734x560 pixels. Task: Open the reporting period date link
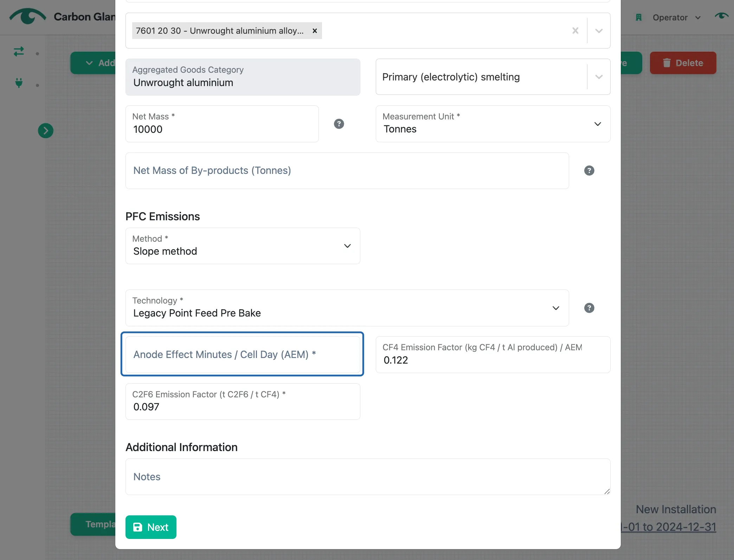(x=668, y=527)
